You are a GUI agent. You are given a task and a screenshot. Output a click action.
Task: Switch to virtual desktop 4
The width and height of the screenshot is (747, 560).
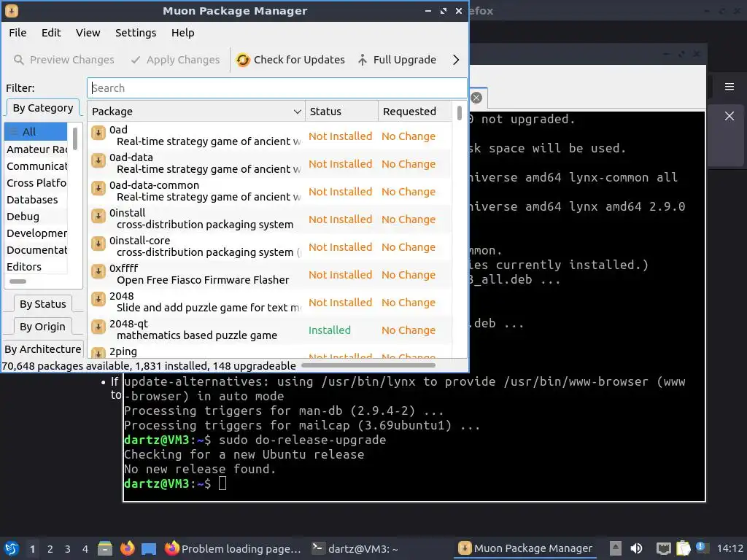85,549
